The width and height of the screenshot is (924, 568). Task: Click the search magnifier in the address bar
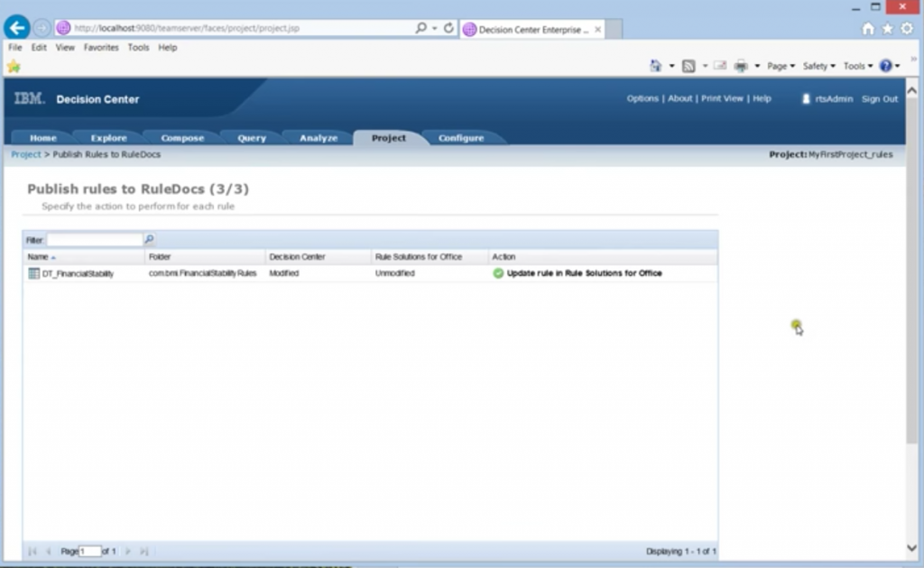tap(420, 28)
